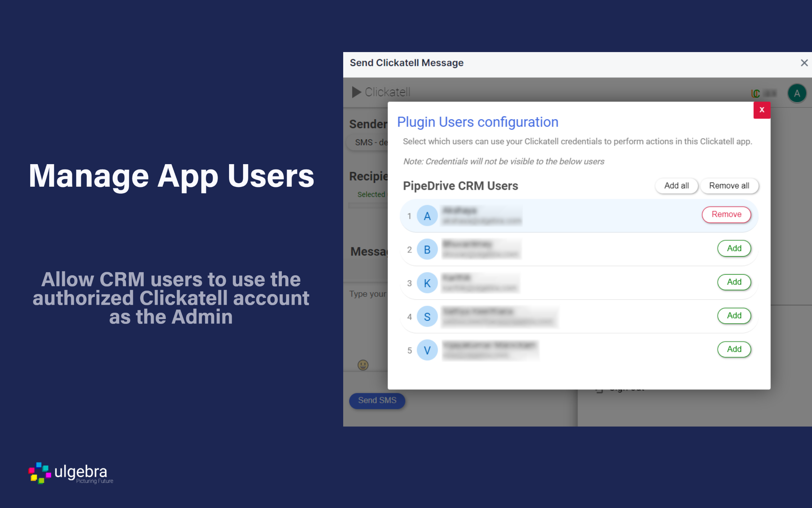Image resolution: width=812 pixels, height=508 pixels.
Task: Click the Send SMS button
Action: tap(377, 400)
